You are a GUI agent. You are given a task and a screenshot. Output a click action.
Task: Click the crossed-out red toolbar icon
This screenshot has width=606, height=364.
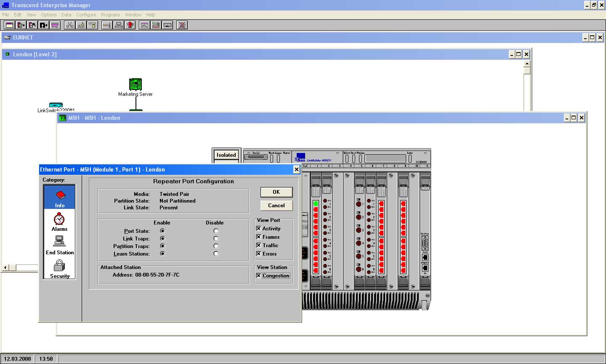[x=182, y=25]
